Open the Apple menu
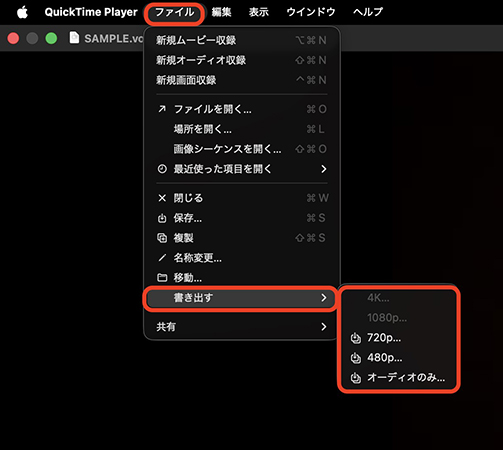The image size is (503, 450). [22, 12]
